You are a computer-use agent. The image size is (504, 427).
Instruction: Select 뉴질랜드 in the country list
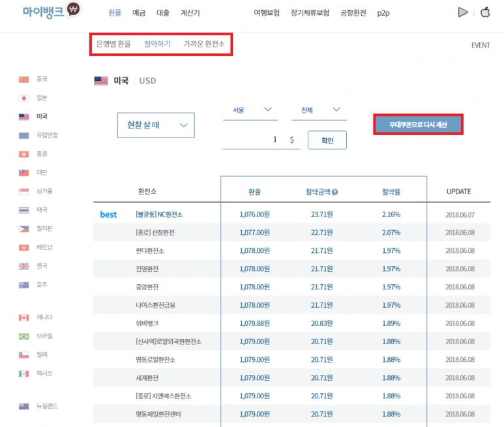coord(47,405)
